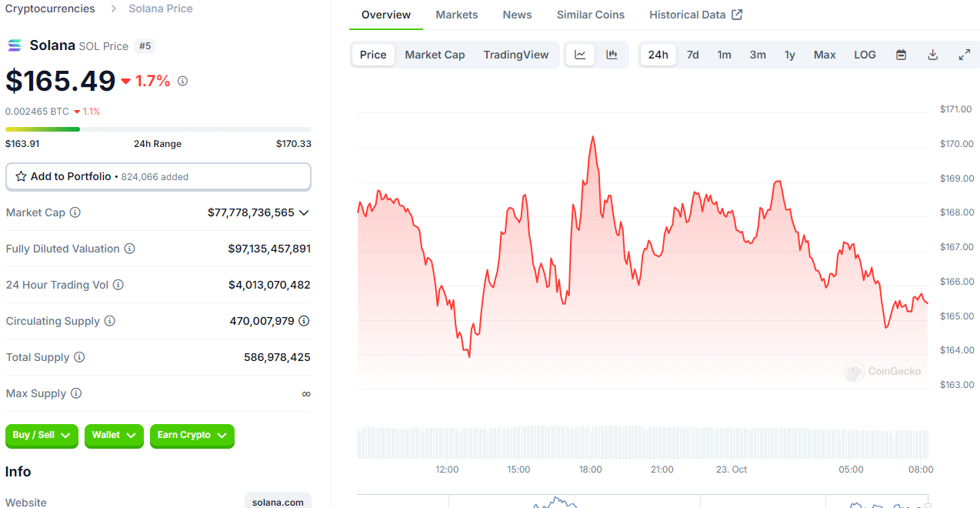Open the News tab
The height and width of the screenshot is (508, 980).
click(x=518, y=15)
